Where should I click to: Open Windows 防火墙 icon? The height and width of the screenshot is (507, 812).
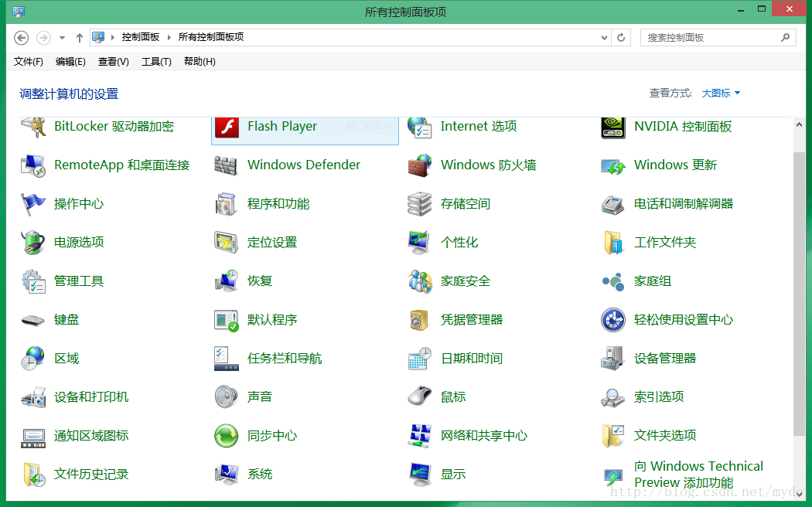pos(419,165)
